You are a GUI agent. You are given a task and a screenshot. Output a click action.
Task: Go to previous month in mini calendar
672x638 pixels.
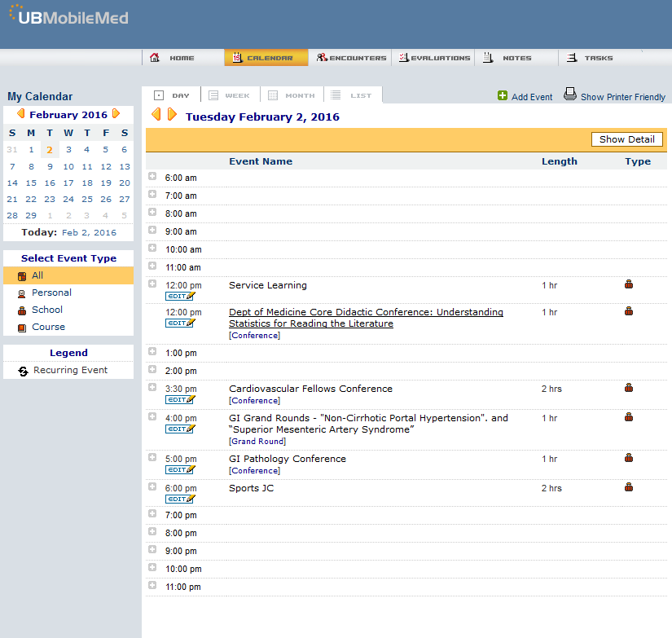click(20, 114)
